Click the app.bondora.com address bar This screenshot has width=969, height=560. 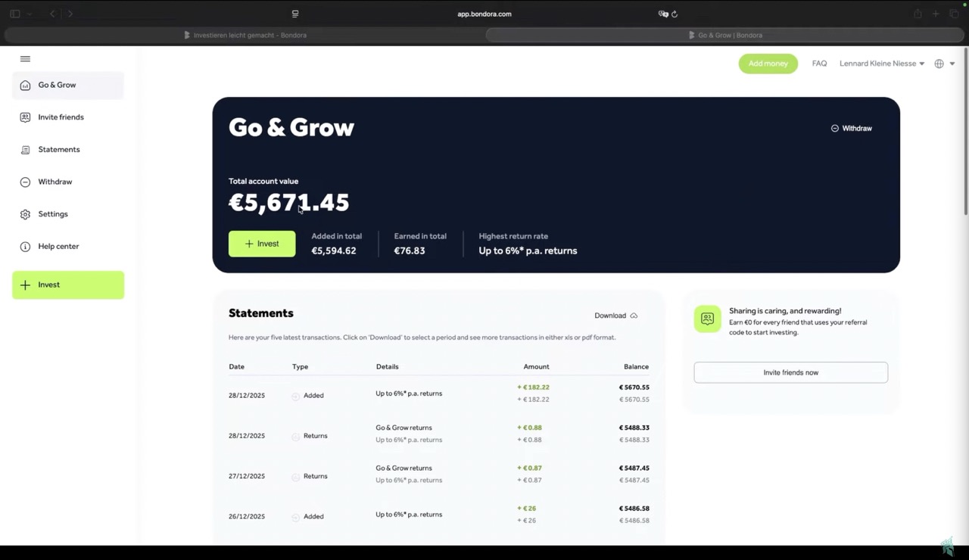[x=484, y=14]
